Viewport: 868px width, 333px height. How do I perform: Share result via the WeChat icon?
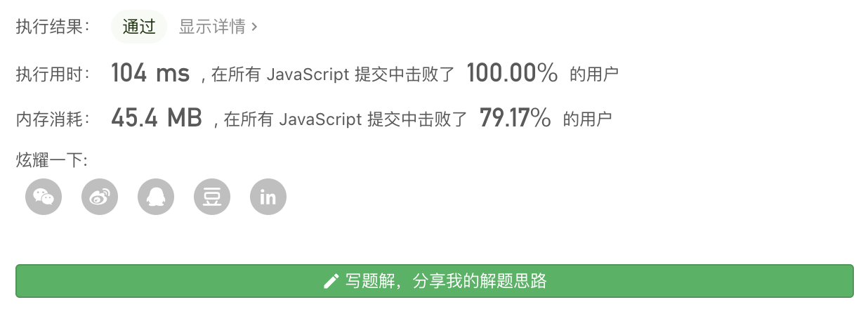point(44,197)
